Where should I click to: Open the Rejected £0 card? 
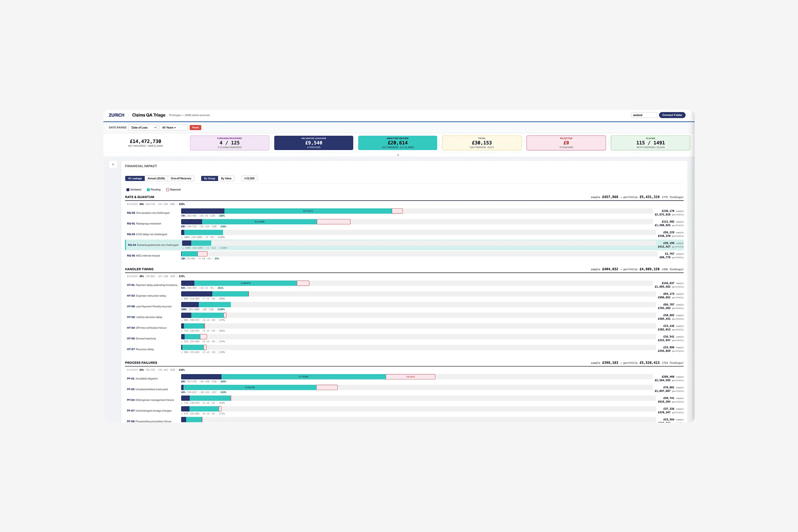(x=566, y=143)
